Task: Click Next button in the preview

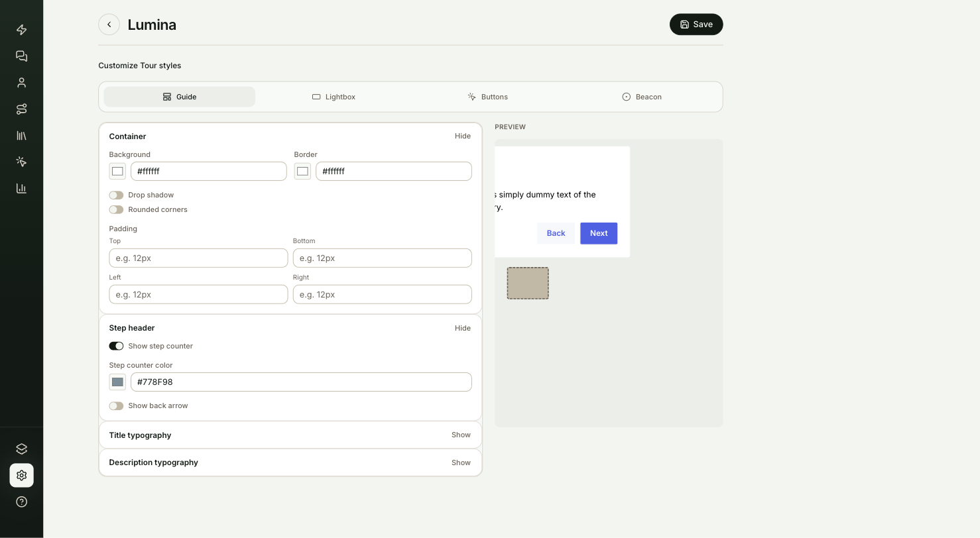Action: 599,233
